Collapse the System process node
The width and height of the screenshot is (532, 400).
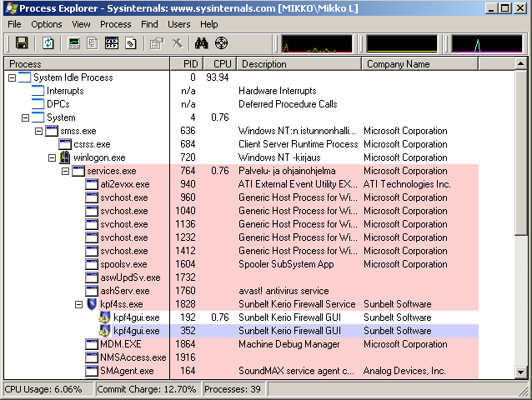point(25,117)
